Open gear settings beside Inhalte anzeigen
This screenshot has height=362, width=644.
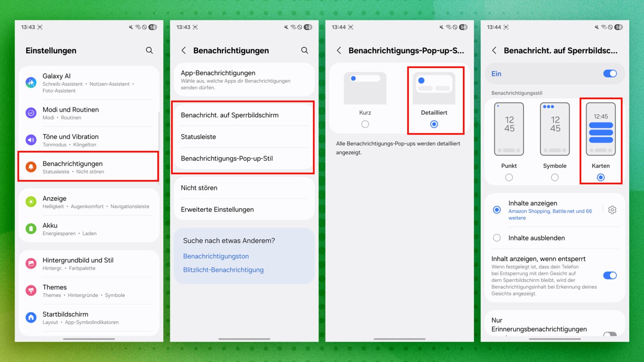tap(612, 210)
